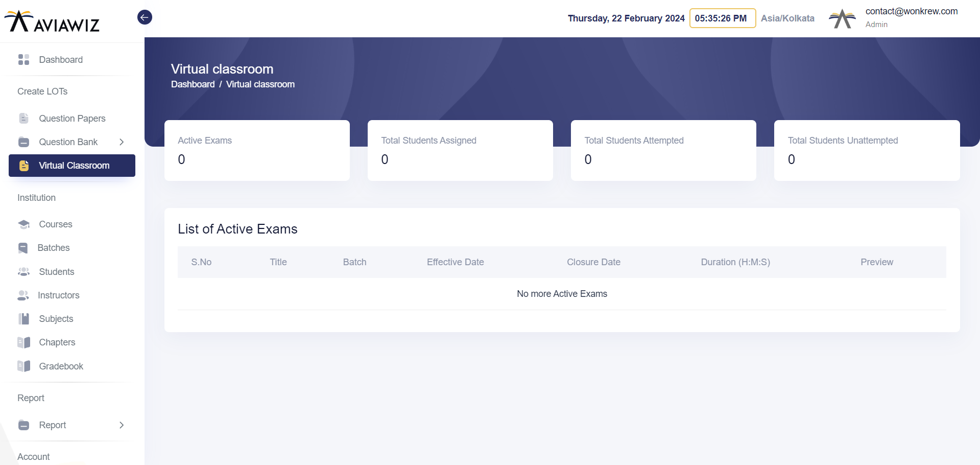The image size is (980, 465).
Task: Go to Batches section
Action: coord(72,248)
